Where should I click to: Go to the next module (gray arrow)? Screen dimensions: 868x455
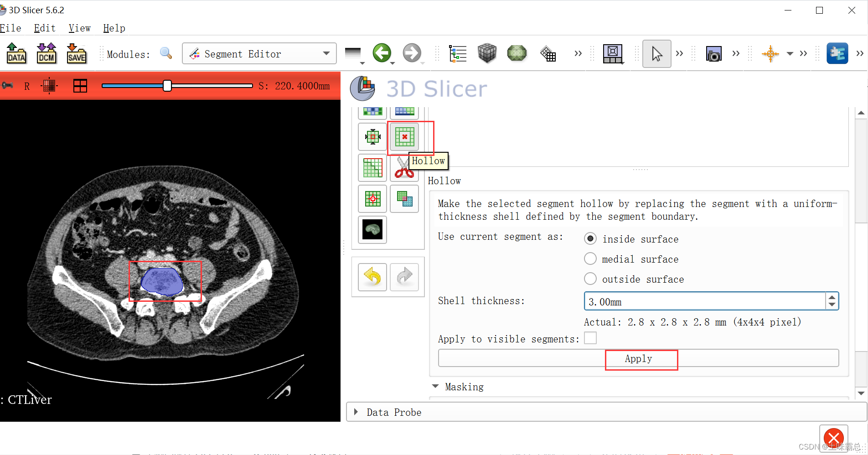(412, 53)
